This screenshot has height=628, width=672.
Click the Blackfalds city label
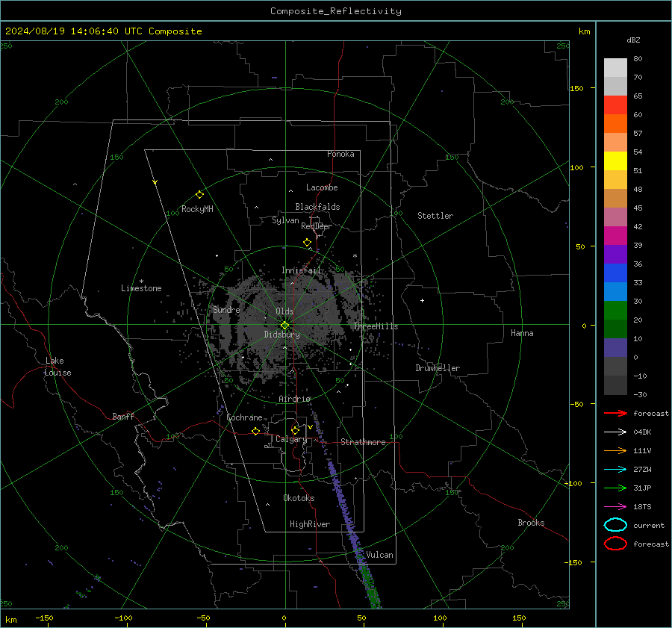coord(317,207)
